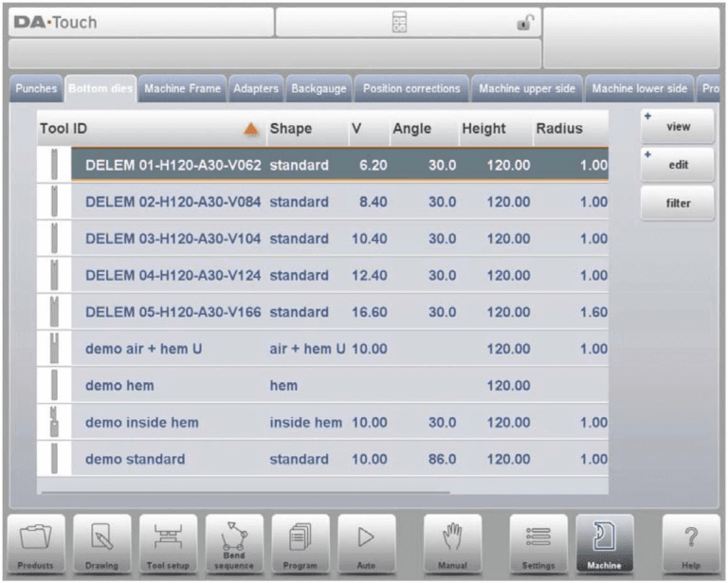Image resolution: width=728 pixels, height=583 pixels.
Task: Open the Products folder icon
Action: tap(36, 544)
